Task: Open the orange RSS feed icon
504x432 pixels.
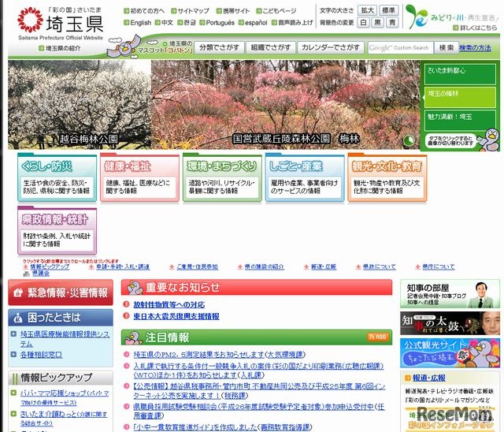Action: (x=378, y=337)
